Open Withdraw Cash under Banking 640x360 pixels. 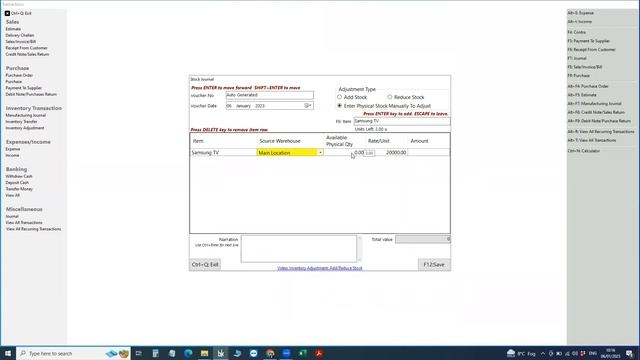pos(19,176)
